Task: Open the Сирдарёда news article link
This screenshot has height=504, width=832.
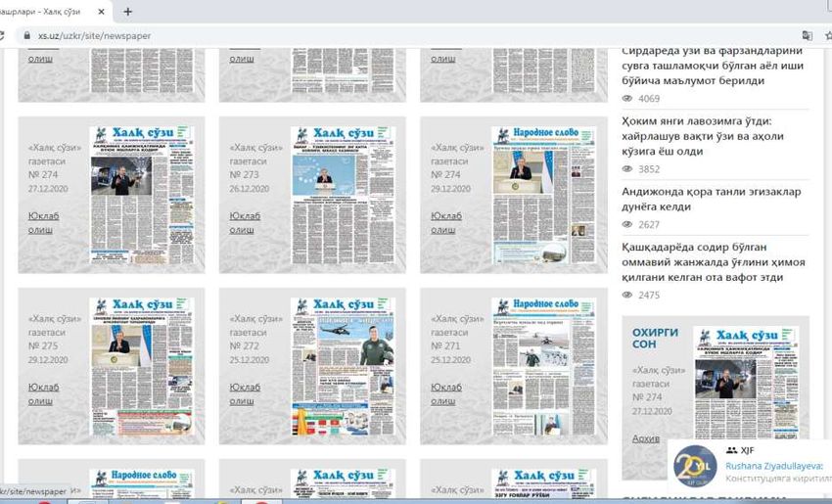Action: [713, 66]
